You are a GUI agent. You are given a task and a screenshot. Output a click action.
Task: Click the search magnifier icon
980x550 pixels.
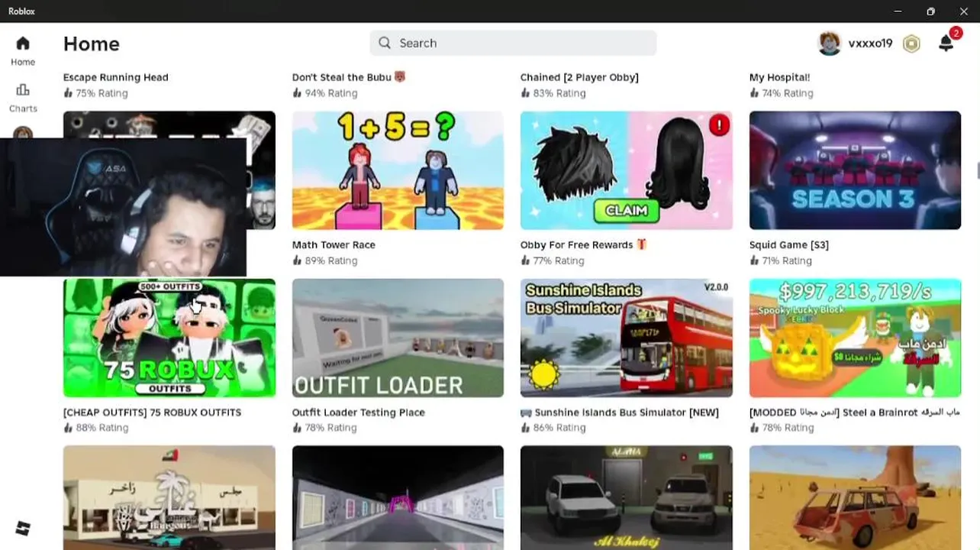pyautogui.click(x=385, y=43)
